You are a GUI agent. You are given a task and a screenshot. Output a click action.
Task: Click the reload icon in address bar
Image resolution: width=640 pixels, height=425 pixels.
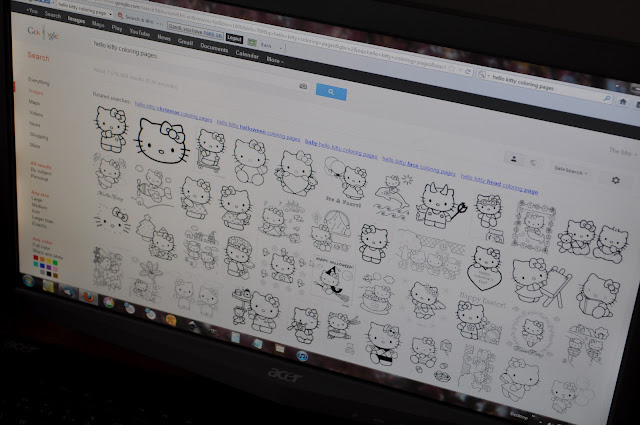click(x=468, y=72)
